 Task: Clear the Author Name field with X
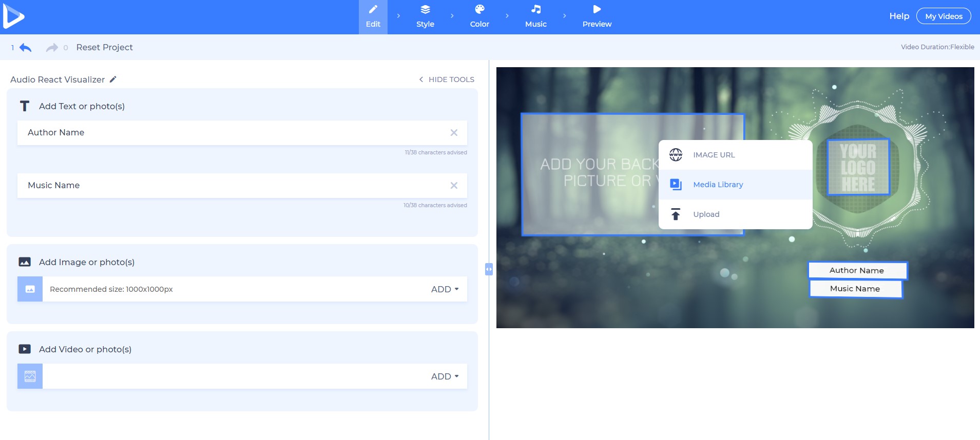point(454,133)
